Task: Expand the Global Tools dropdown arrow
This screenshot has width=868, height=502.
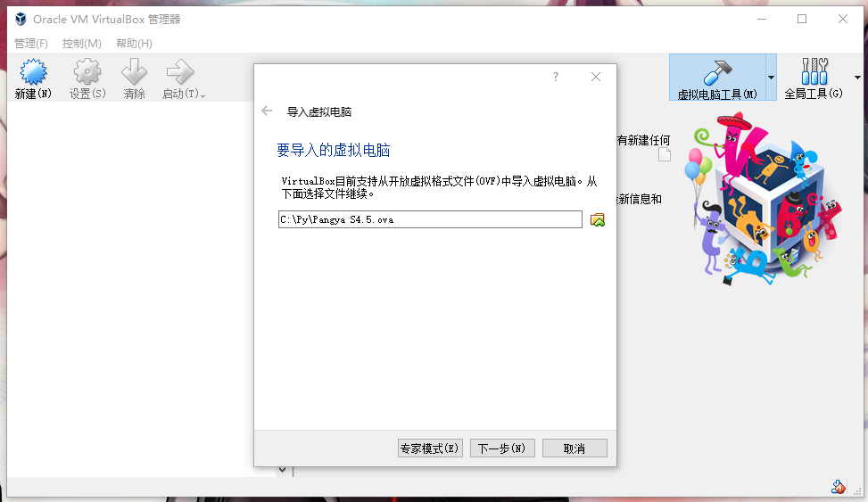Action: coord(857,78)
